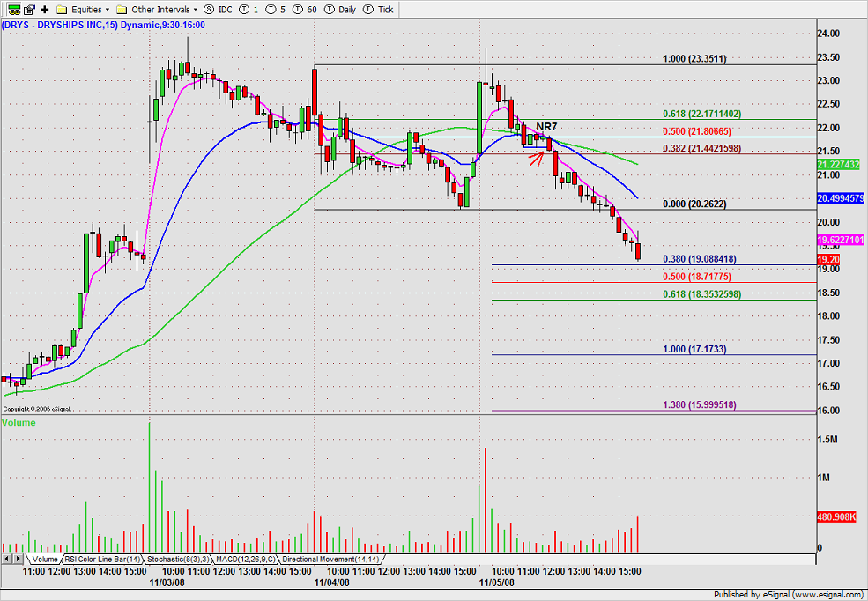Click the 24.00 price axis value
Image resolution: width=868 pixels, height=601 pixels.
[x=828, y=33]
